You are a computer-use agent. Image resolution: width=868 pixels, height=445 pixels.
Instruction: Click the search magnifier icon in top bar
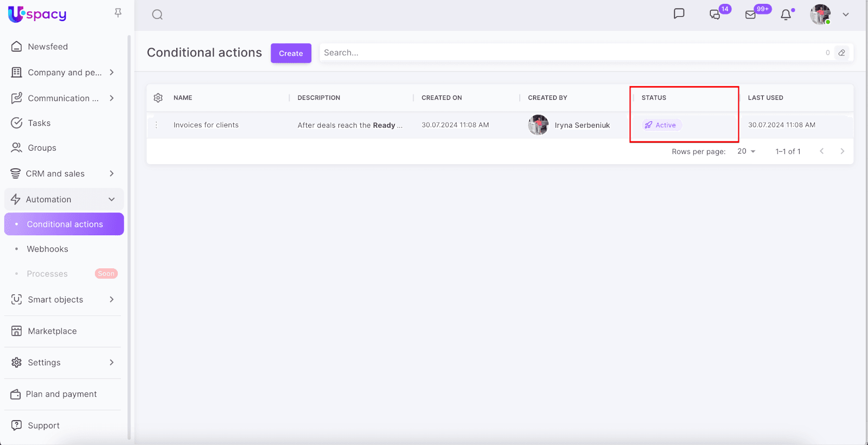[x=157, y=15]
